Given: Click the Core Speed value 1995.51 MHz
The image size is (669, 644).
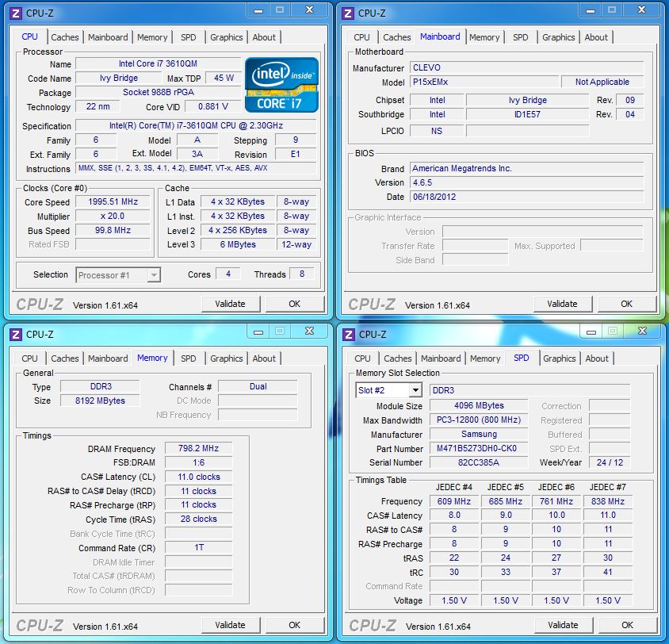Looking at the screenshot, I should coord(113,201).
